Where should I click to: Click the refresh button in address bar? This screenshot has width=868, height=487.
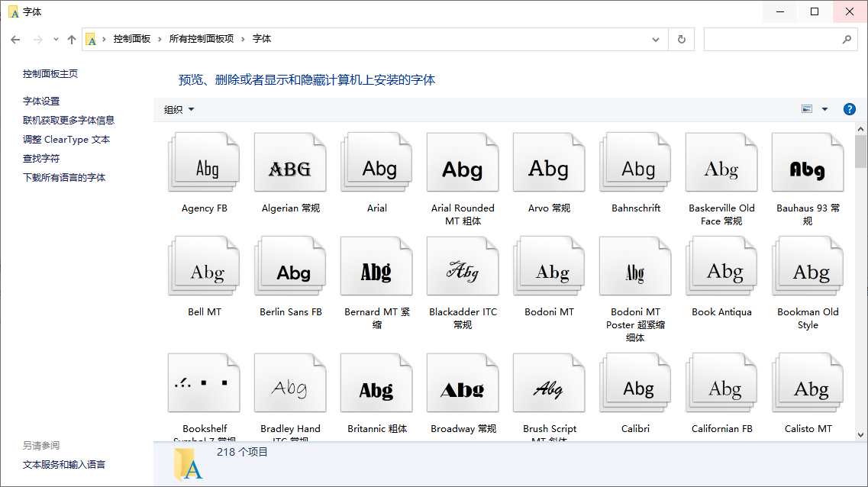click(x=682, y=39)
